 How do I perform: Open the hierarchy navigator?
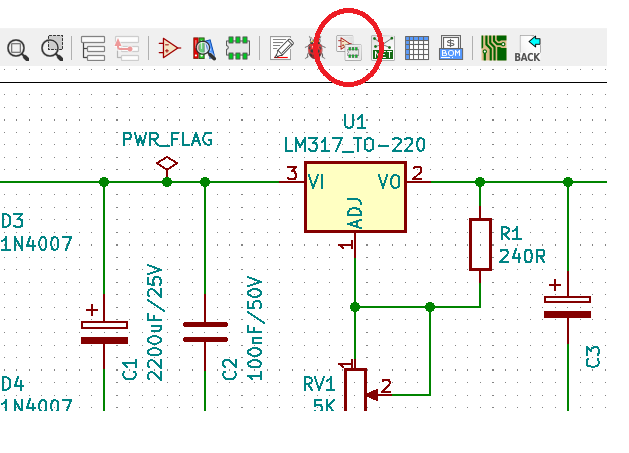[93, 47]
